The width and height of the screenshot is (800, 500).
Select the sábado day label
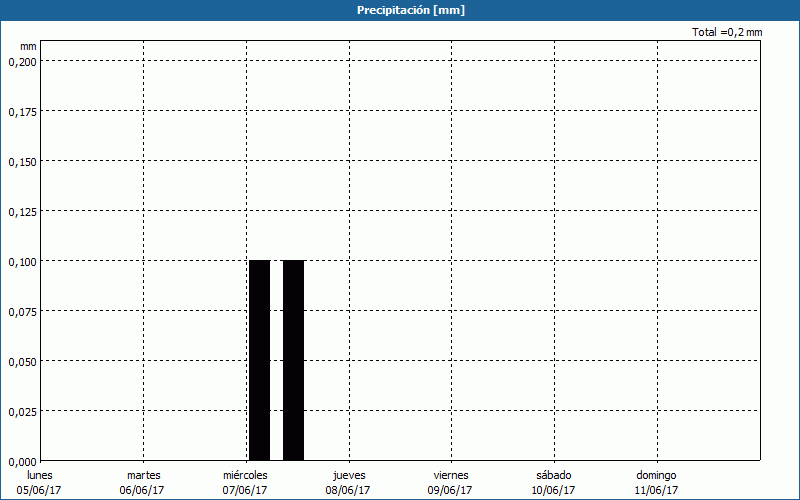[x=553, y=475]
